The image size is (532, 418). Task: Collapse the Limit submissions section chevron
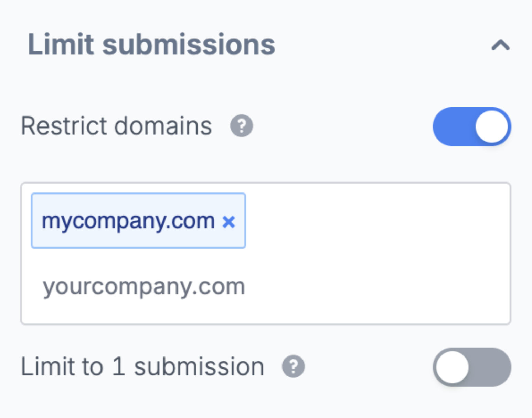click(x=500, y=45)
